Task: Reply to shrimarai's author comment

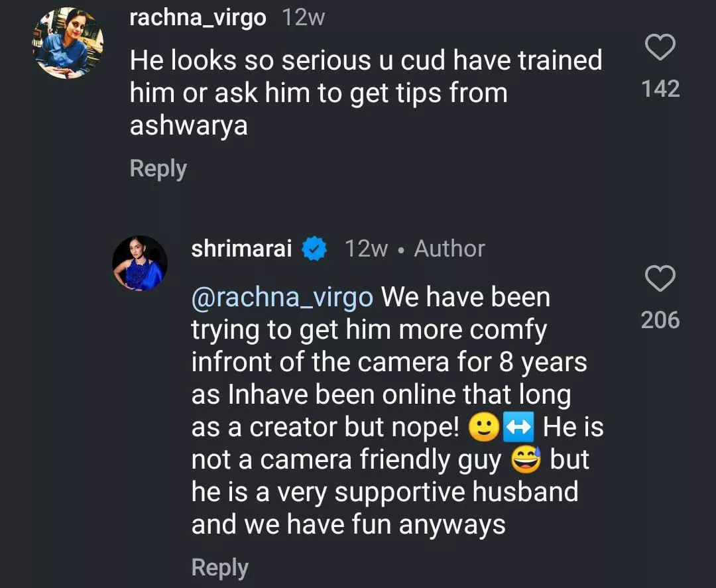Action: (219, 567)
